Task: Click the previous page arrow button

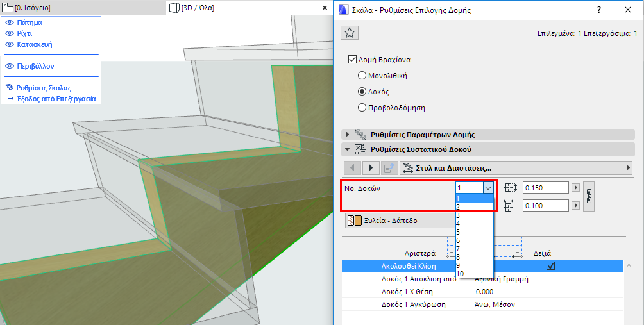Action: 353,167
